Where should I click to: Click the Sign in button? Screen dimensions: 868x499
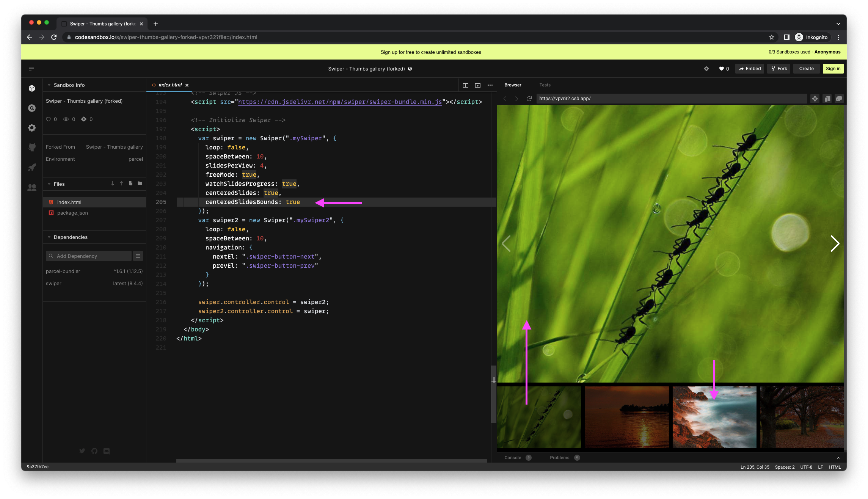click(x=833, y=69)
